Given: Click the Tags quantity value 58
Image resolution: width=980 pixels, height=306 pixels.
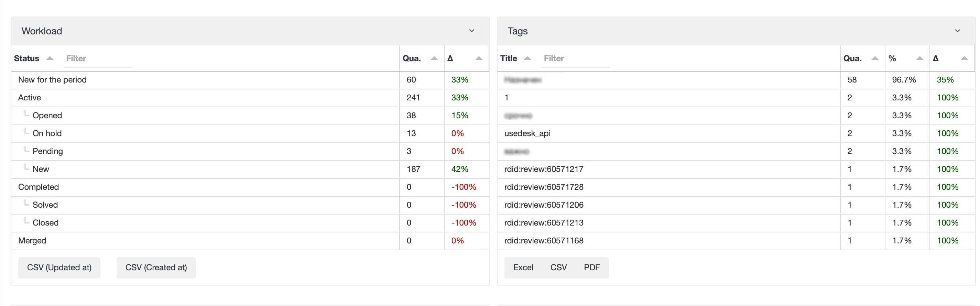Looking at the screenshot, I should 852,80.
